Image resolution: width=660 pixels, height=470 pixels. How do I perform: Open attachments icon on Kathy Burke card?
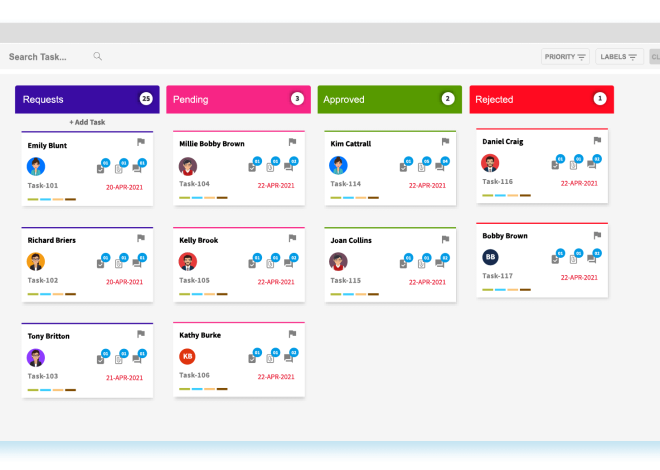click(x=270, y=358)
